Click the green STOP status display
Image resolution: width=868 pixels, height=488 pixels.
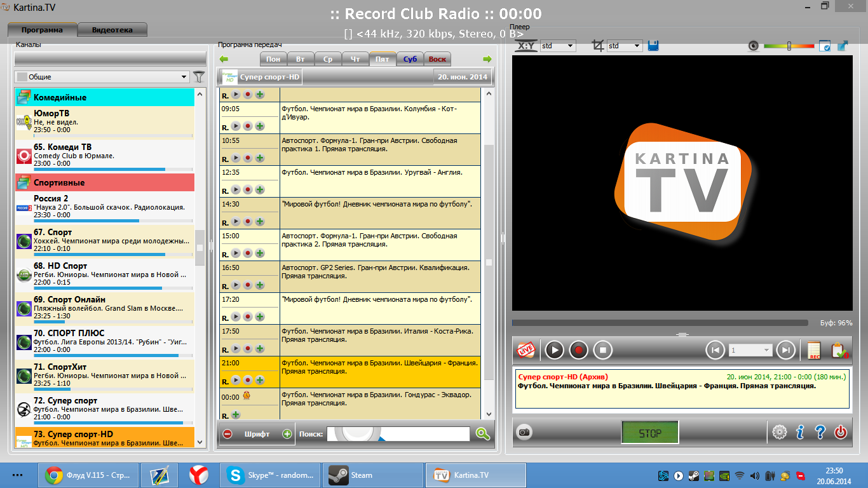(649, 433)
